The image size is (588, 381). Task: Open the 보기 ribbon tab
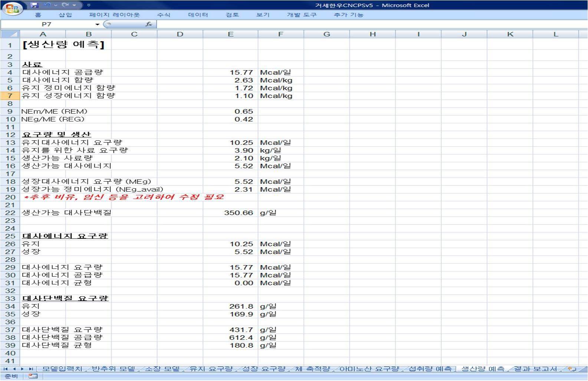[x=263, y=15]
